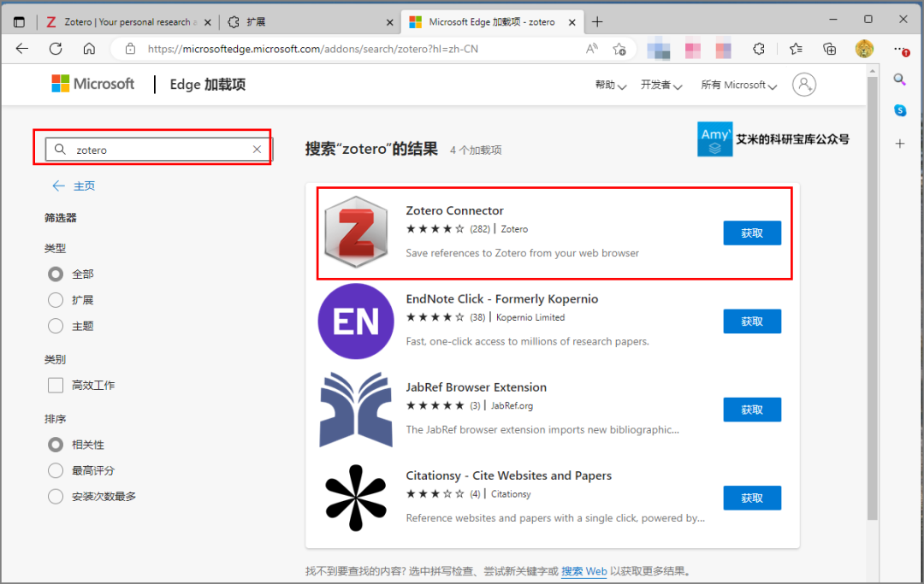The image size is (924, 584).
Task: Add this page to favorites
Action: 619,49
